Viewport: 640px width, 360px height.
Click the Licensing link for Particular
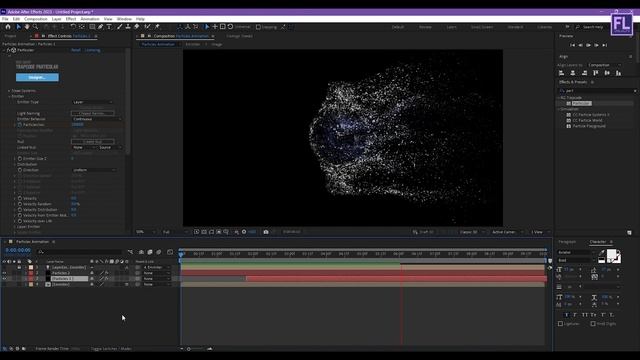[93, 50]
